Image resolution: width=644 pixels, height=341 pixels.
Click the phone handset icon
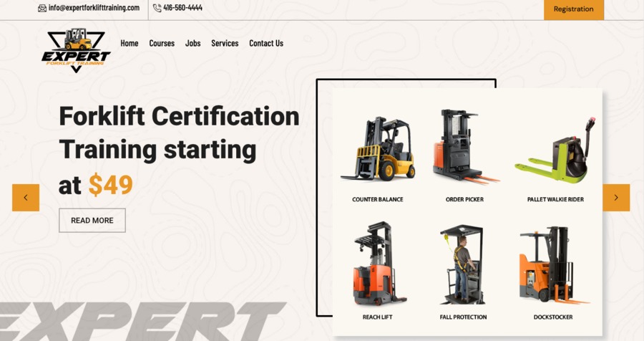[x=157, y=8]
